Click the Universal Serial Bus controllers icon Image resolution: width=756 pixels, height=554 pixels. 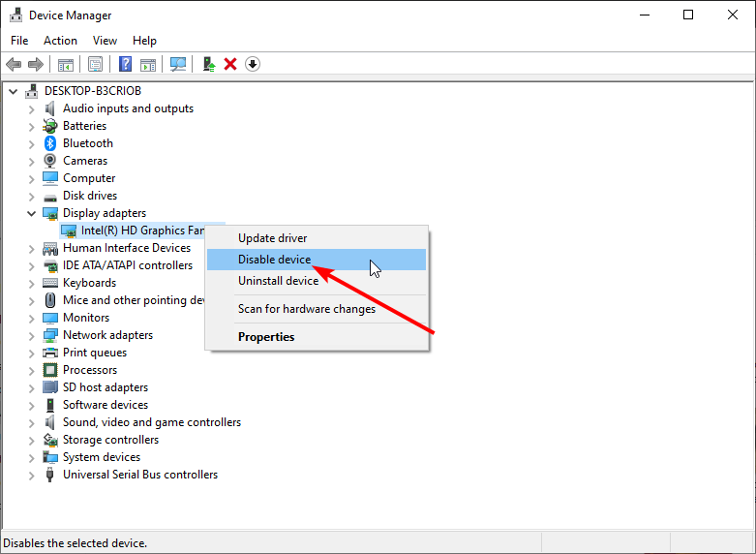click(50, 475)
